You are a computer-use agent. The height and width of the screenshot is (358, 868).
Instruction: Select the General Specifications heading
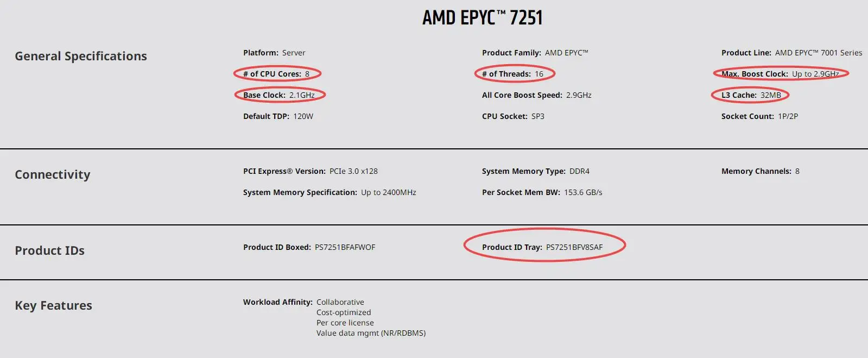(81, 56)
